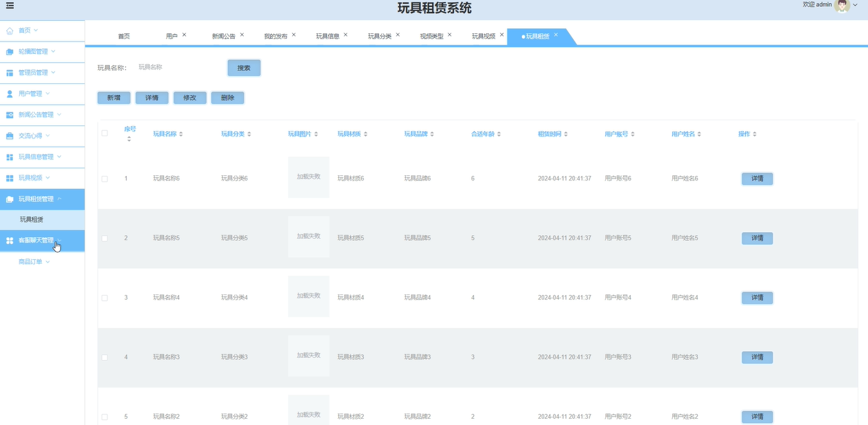
Task: Expand the 交流心得 chevron
Action: click(47, 136)
